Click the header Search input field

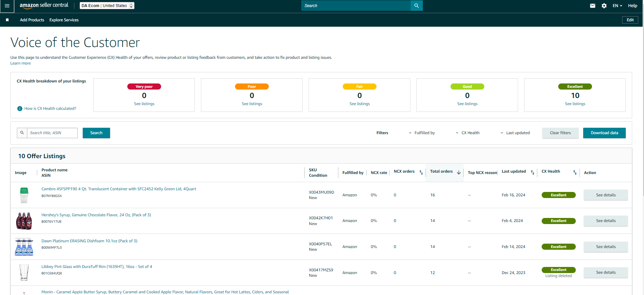pyautogui.click(x=356, y=6)
